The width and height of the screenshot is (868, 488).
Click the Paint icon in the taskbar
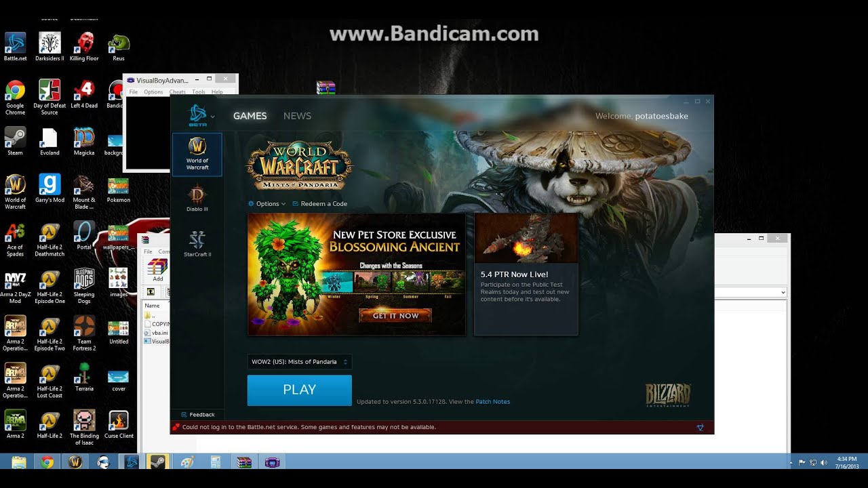pos(187,462)
